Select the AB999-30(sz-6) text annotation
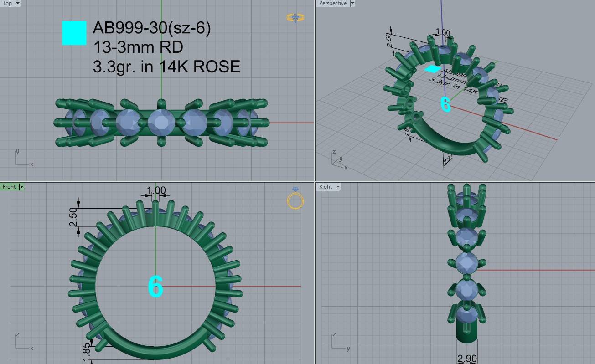Screen dimensions: 595x364 click(x=151, y=28)
